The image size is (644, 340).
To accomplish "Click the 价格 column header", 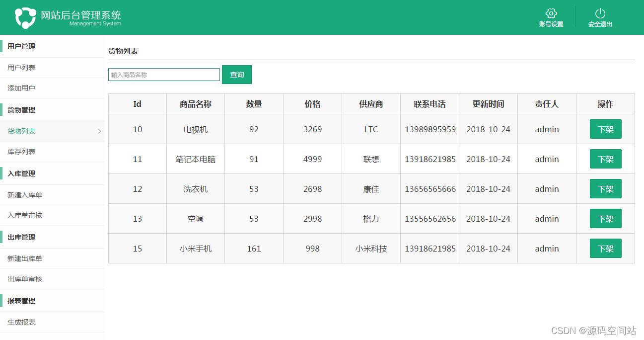I will click(x=313, y=104).
